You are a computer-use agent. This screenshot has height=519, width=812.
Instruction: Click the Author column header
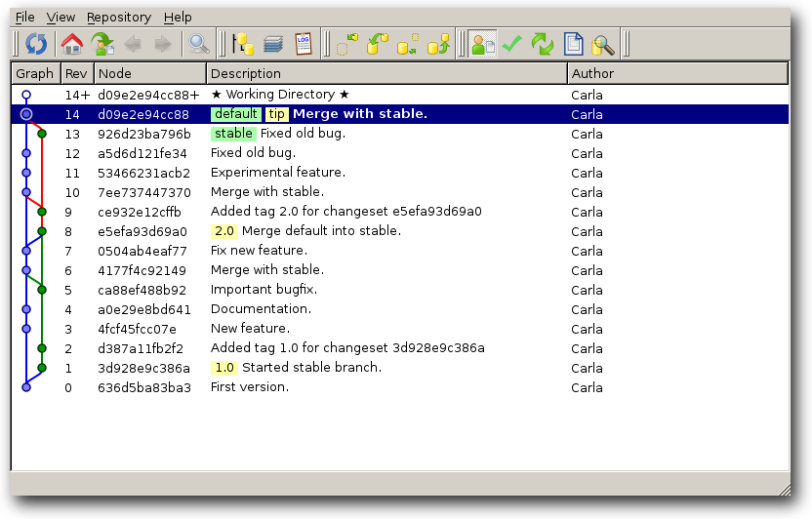point(678,73)
